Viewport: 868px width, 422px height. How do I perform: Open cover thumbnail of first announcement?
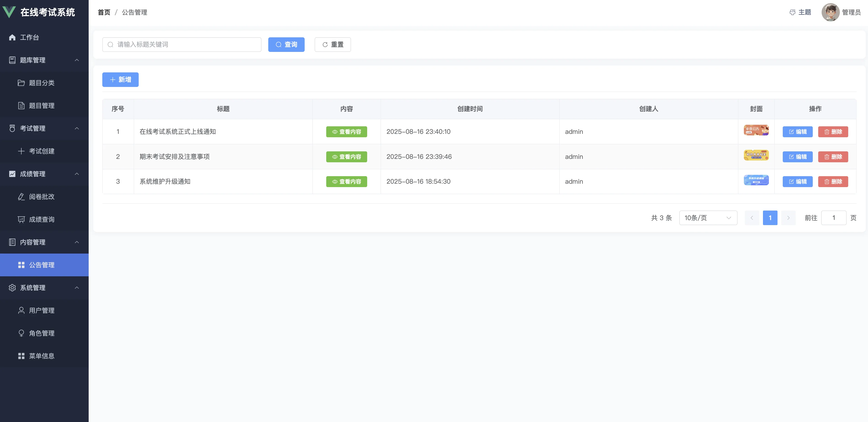[x=756, y=130]
